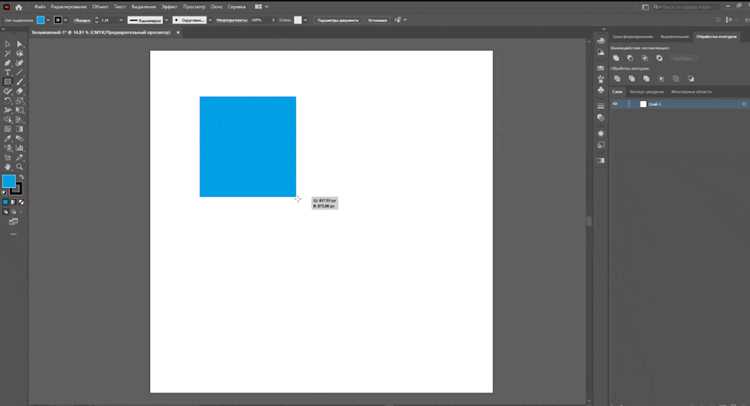
Task: Pick the Zoom magnifier tool
Action: click(x=20, y=167)
